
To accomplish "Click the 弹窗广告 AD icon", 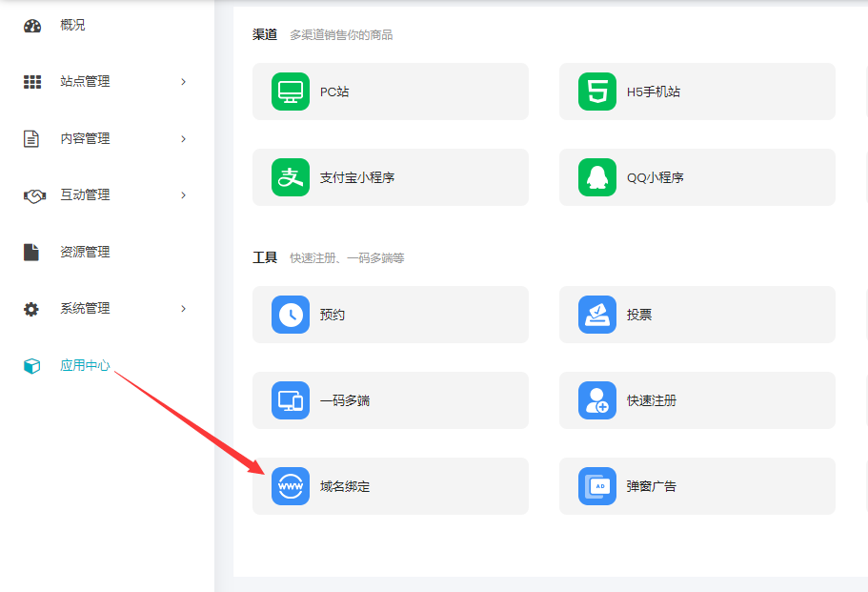I will [597, 486].
